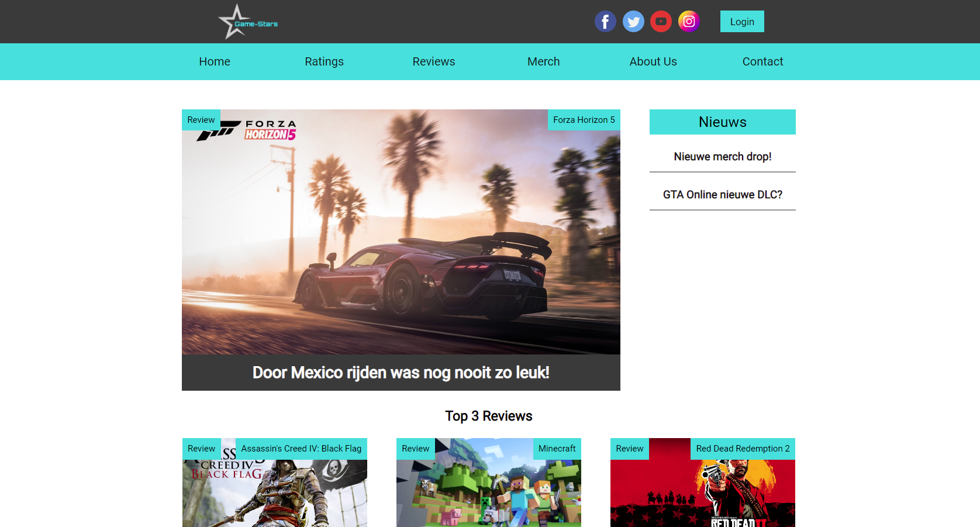Viewport: 980px width, 527px height.
Task: Click headline 'Door Mexico rijden was nog nooit zo leuk!'
Action: 401,373
